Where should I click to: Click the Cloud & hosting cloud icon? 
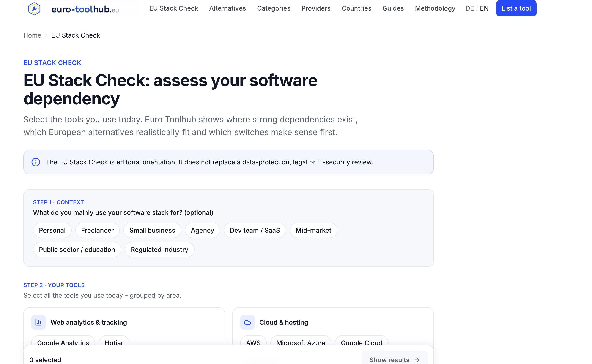tap(247, 322)
